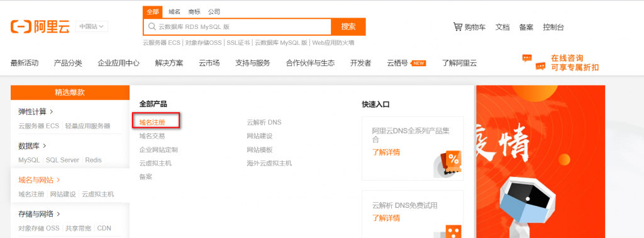644x238 pixels.
Task: Click the NEW badge next to 云栖号
Action: pyautogui.click(x=418, y=64)
